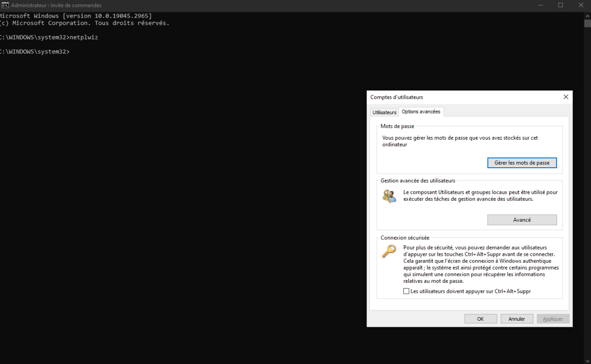
Task: Maximize the command prompt window
Action: click(x=560, y=5)
